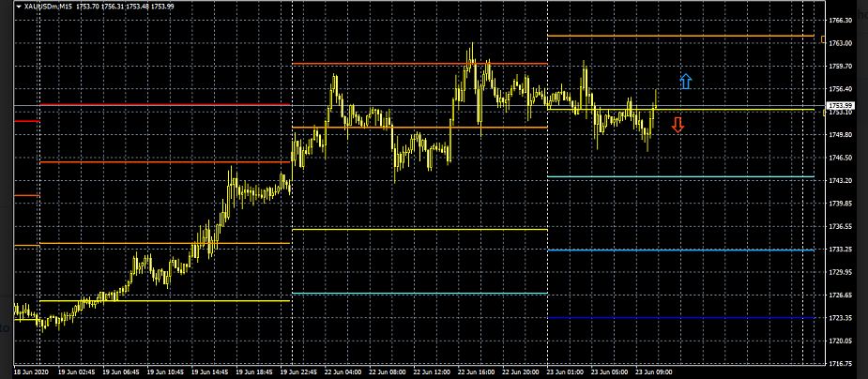The width and height of the screenshot is (868, 379).
Task: Click the blue up arrow signal
Action: (686, 82)
